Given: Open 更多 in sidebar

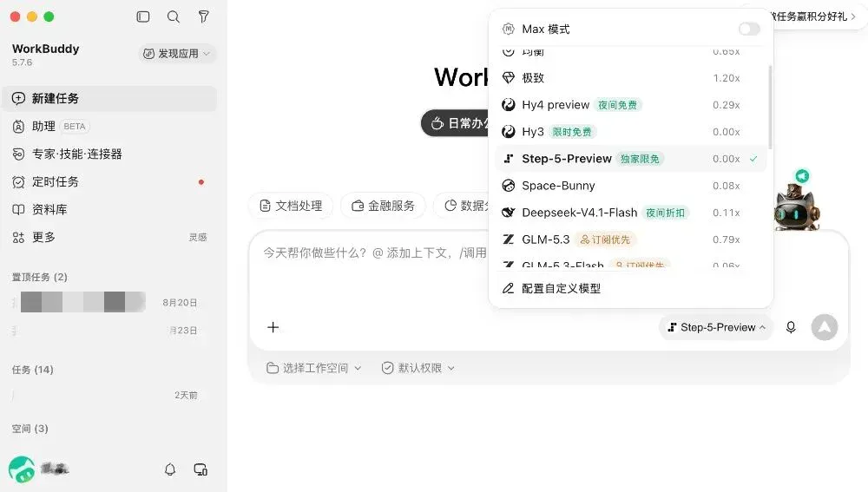Looking at the screenshot, I should coord(109,237).
